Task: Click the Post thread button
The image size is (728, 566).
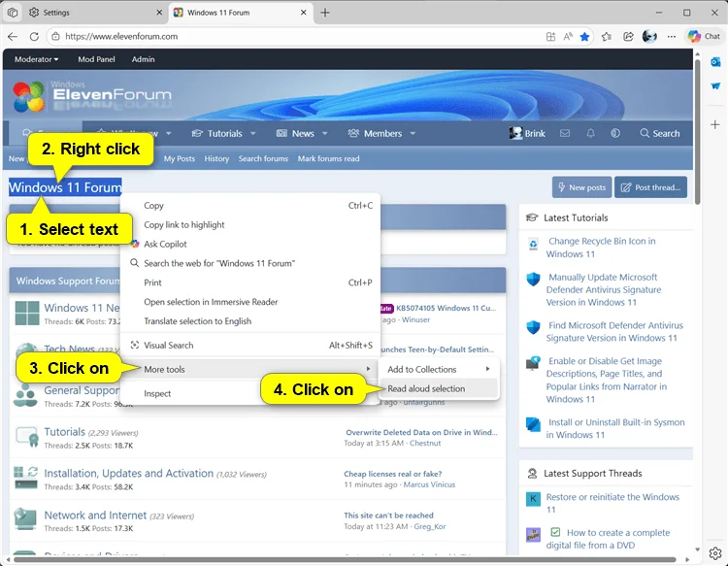Action: (650, 187)
